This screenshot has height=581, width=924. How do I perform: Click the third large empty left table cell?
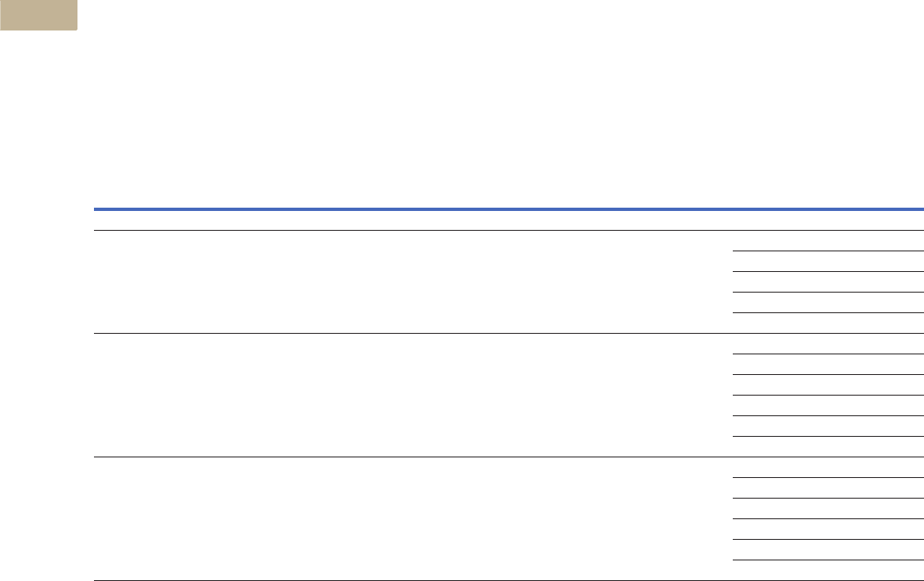tap(413, 518)
